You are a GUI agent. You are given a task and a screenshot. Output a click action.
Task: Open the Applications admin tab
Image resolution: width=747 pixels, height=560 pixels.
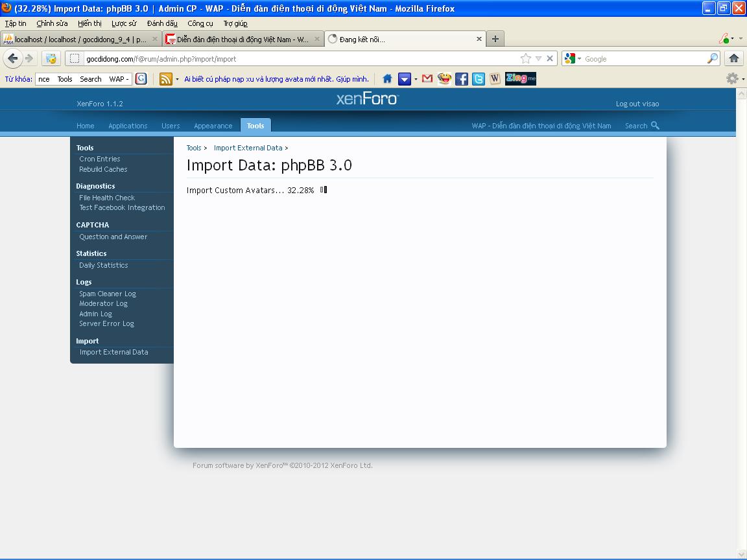(x=128, y=126)
